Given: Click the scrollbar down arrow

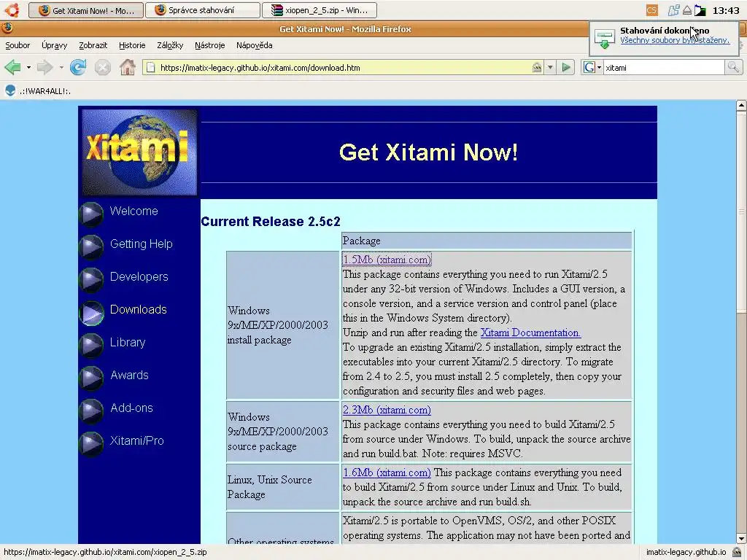Looking at the screenshot, I should (741, 539).
